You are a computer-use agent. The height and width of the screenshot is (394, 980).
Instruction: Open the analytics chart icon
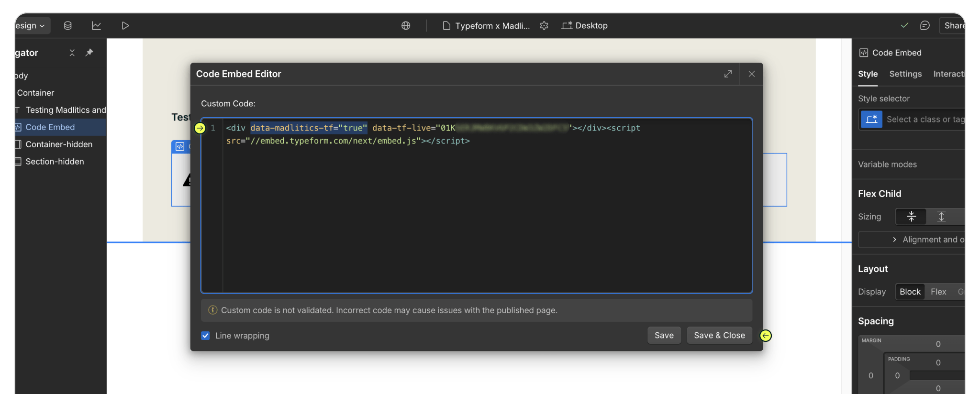tap(96, 25)
